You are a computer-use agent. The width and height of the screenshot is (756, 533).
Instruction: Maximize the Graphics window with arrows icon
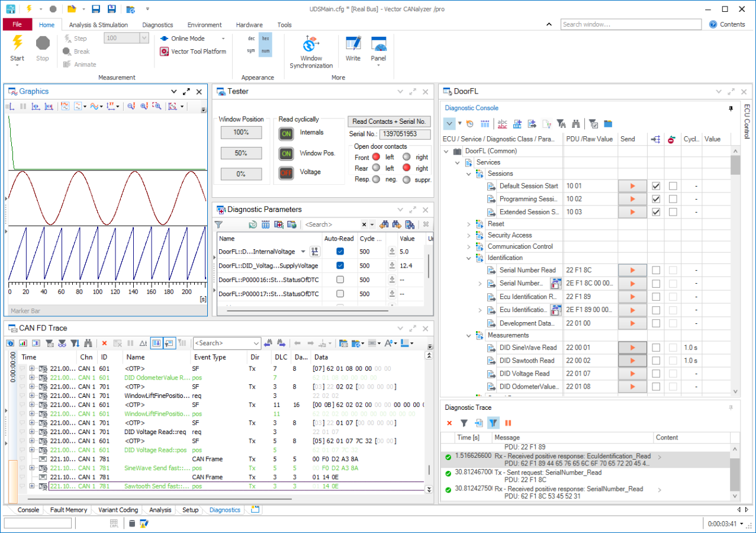click(186, 92)
